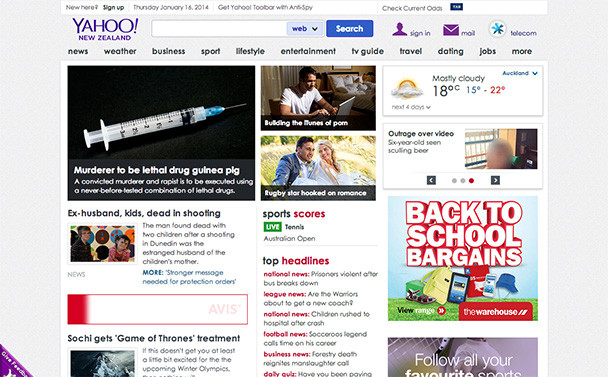The image size is (608, 377).
Task: Expand the next 4 days forecast
Action: pos(411,107)
